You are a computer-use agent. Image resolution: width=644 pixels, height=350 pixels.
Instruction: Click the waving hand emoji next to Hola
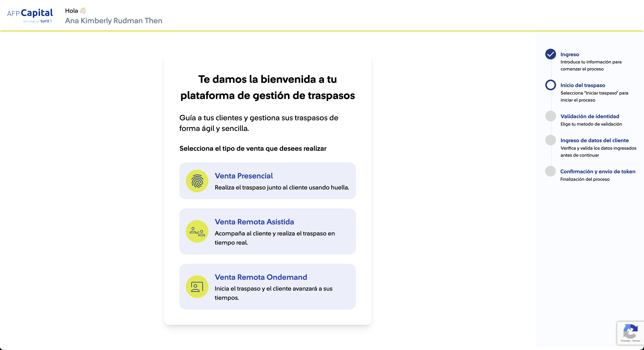[82, 10]
